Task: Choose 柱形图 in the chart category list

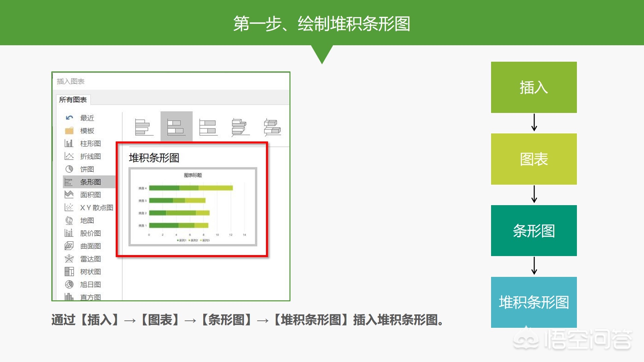Action: tap(91, 143)
